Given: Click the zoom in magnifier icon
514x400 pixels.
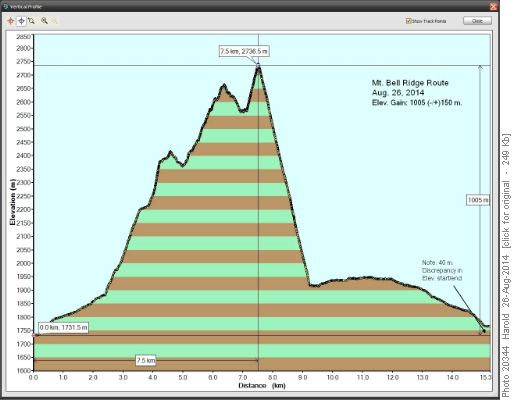Looking at the screenshot, I should (x=44, y=21).
